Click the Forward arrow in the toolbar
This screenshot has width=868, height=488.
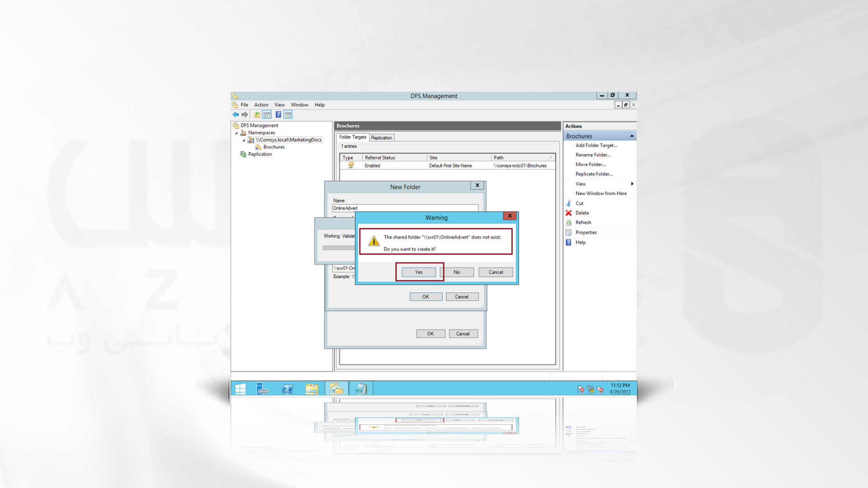click(245, 115)
